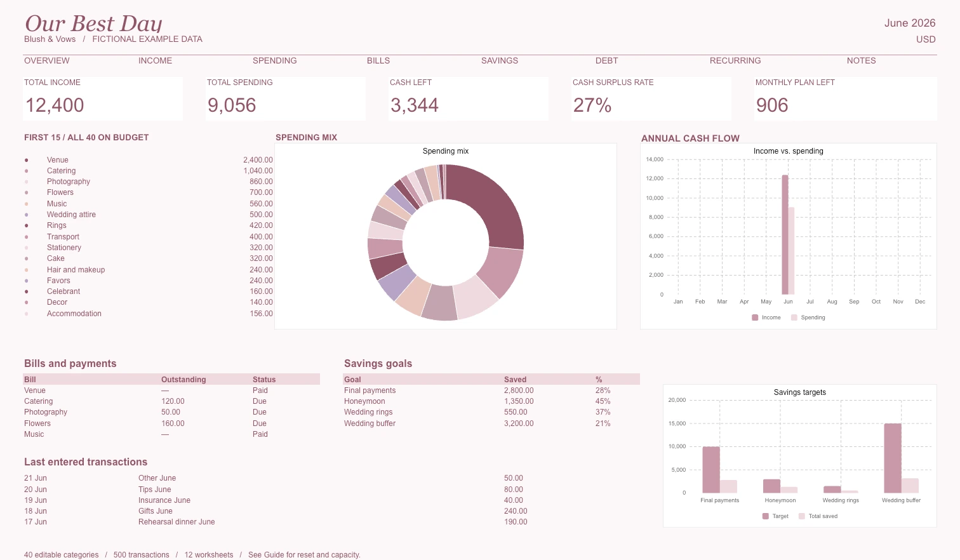
Task: Click the Wedding buffer target bar
Action: click(x=893, y=458)
